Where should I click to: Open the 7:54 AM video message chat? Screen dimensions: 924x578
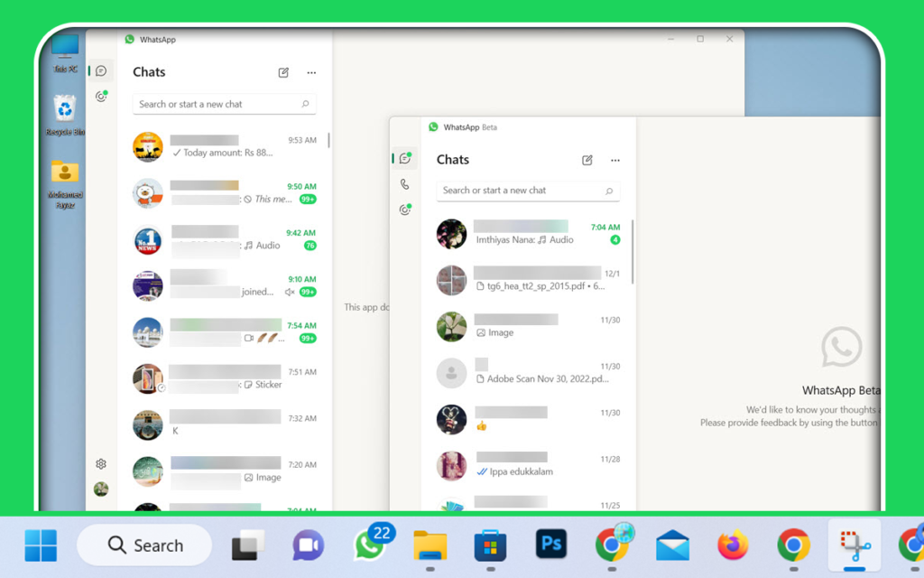225,332
